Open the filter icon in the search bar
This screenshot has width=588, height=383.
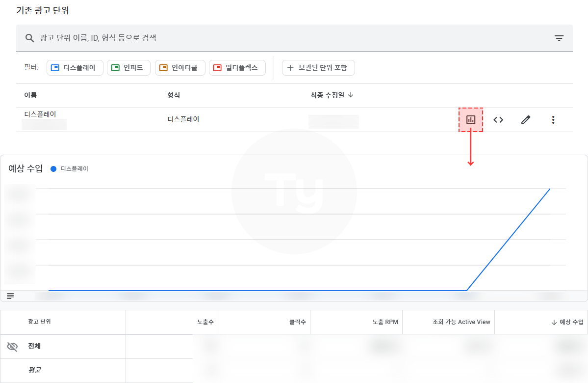(558, 37)
